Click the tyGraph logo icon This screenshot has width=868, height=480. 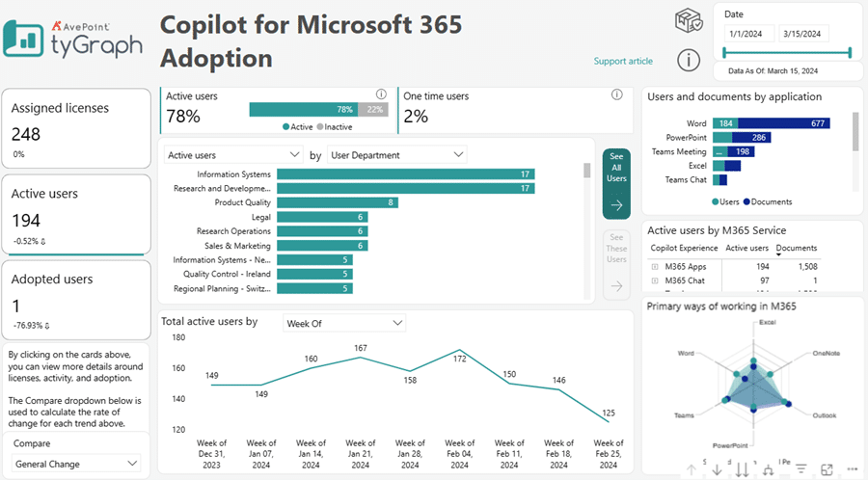click(23, 39)
